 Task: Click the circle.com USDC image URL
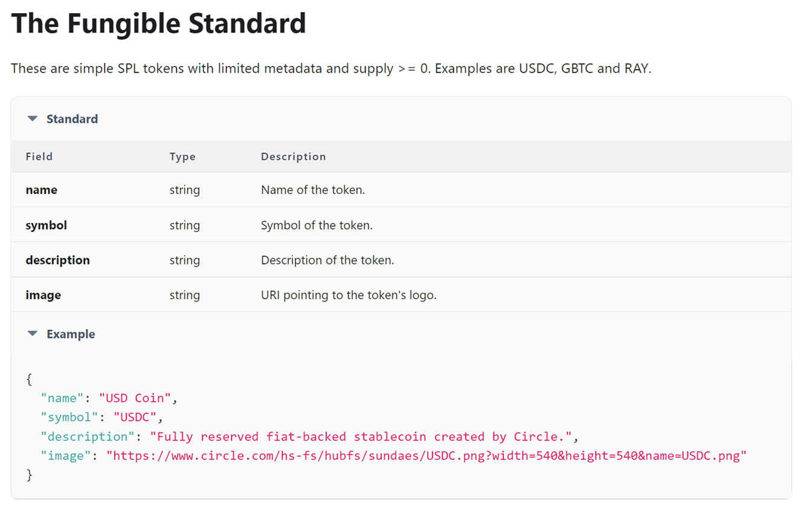point(426,456)
